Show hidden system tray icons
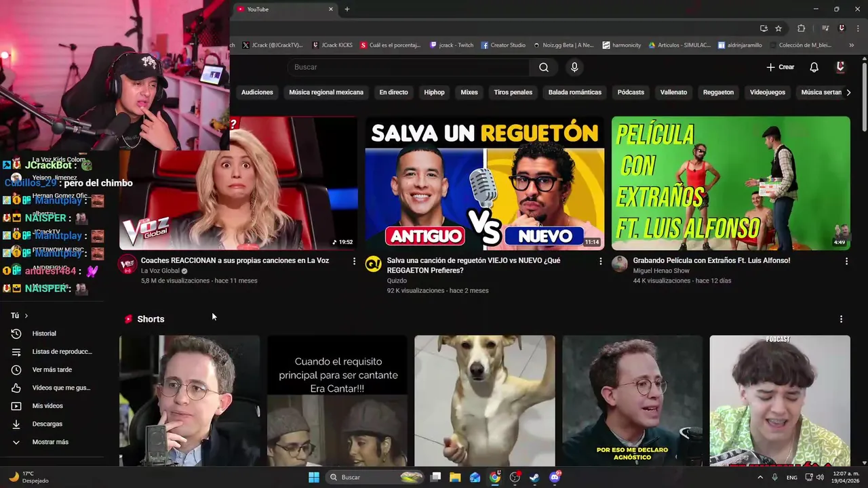Viewport: 868px width, 488px height. click(759, 477)
